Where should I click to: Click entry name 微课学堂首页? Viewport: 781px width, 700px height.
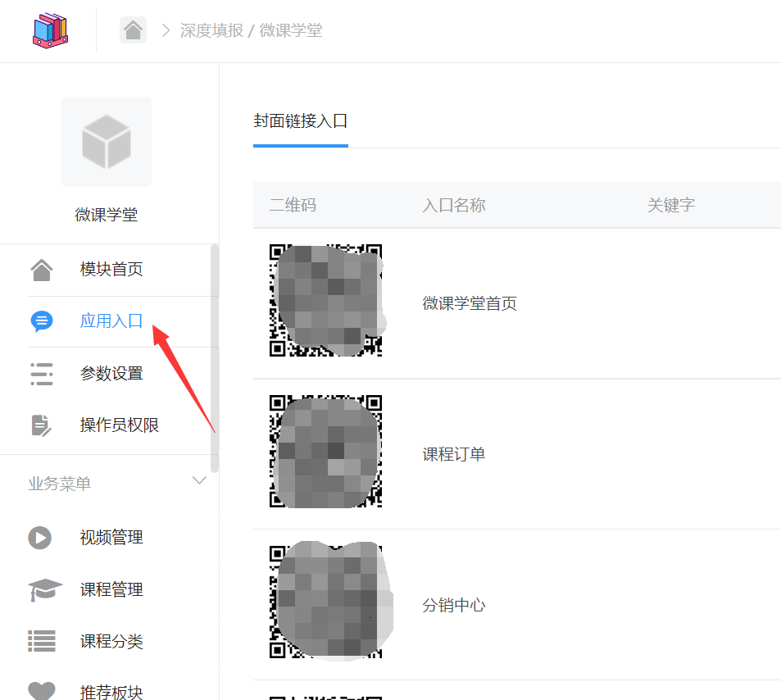470,303
